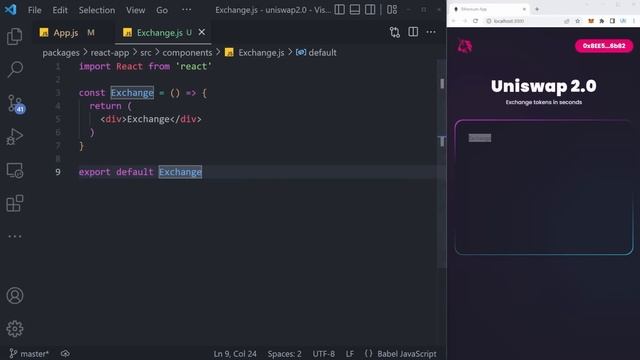The image size is (640, 360).
Task: Click Exchange identifier on line 3
Action: [132, 93]
